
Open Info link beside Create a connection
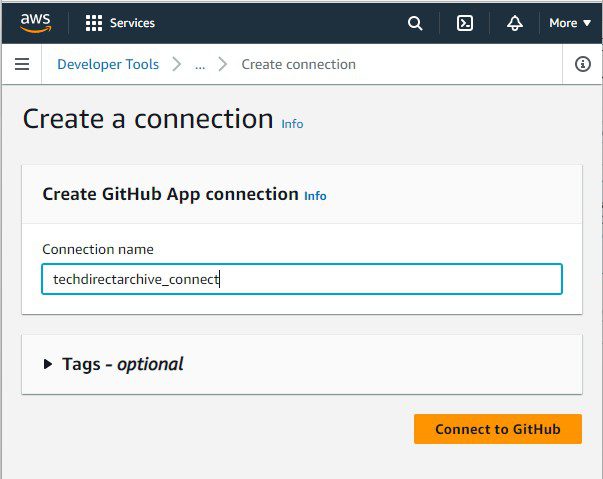[292, 124]
